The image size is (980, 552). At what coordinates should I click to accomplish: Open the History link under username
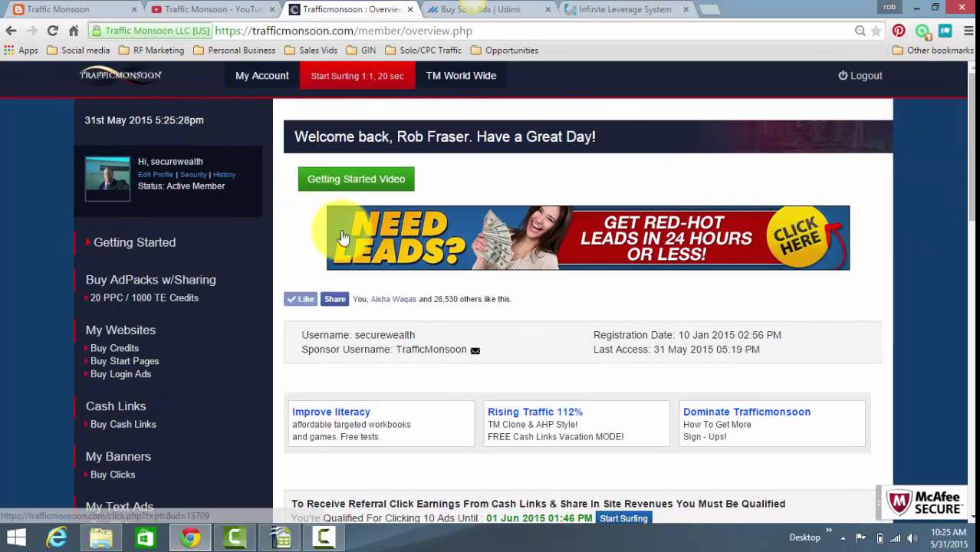click(224, 175)
